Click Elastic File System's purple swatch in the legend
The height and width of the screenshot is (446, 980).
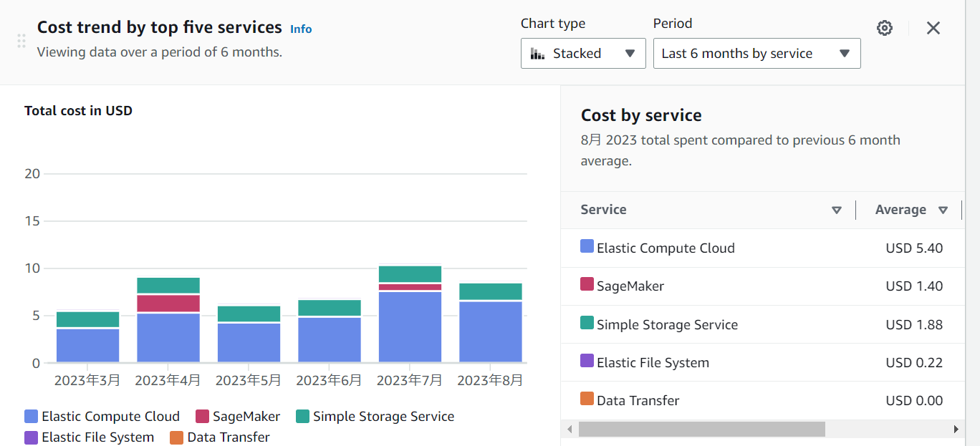tap(30, 437)
